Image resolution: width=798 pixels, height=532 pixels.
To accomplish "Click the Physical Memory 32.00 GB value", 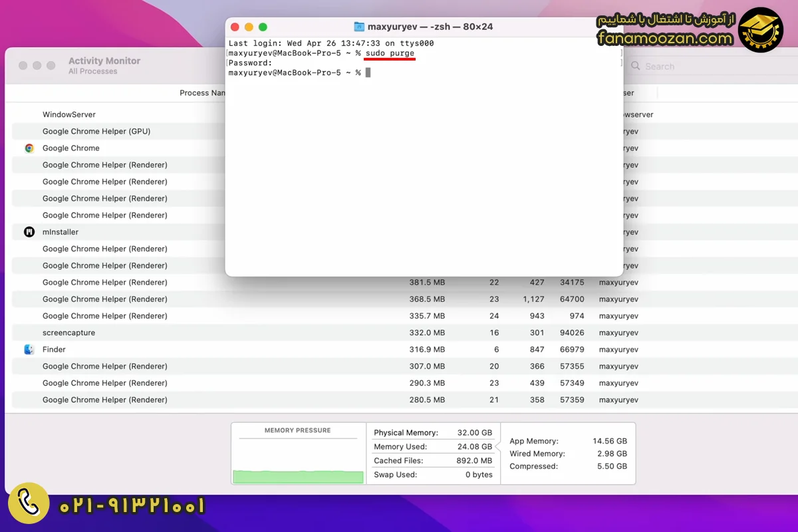I will point(475,433).
